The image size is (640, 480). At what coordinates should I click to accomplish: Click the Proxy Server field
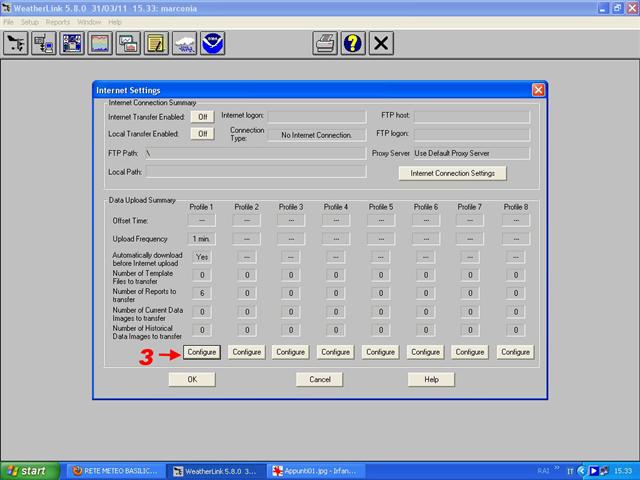472,153
